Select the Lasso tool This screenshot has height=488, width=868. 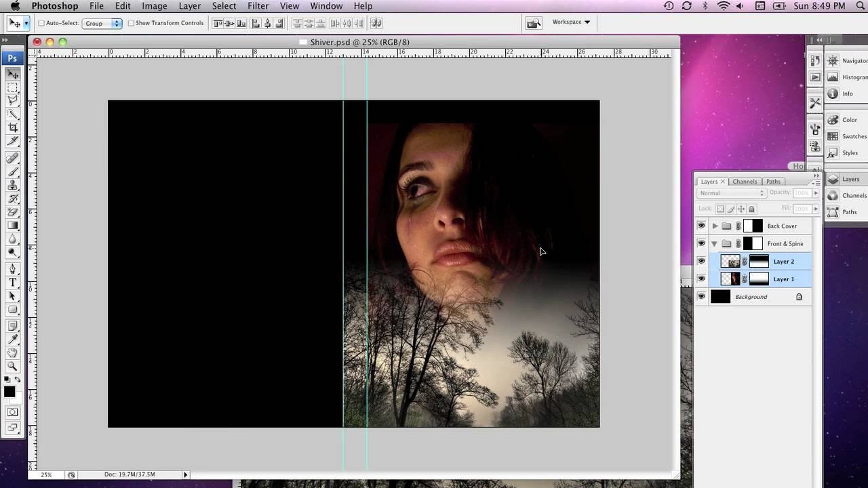(x=12, y=101)
